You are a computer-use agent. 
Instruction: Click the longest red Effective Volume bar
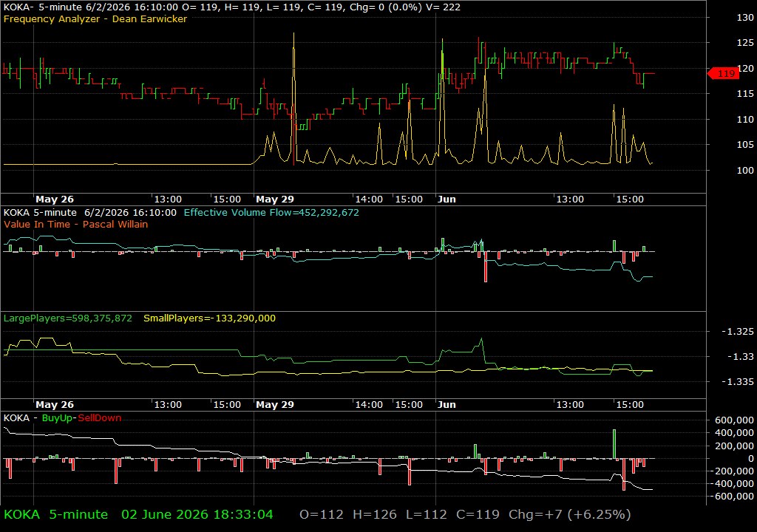click(x=486, y=267)
